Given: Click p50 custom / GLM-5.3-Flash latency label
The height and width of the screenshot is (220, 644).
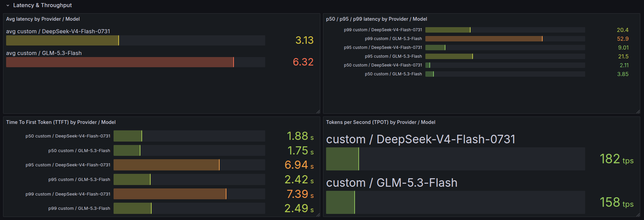Looking at the screenshot, I should coord(393,74).
